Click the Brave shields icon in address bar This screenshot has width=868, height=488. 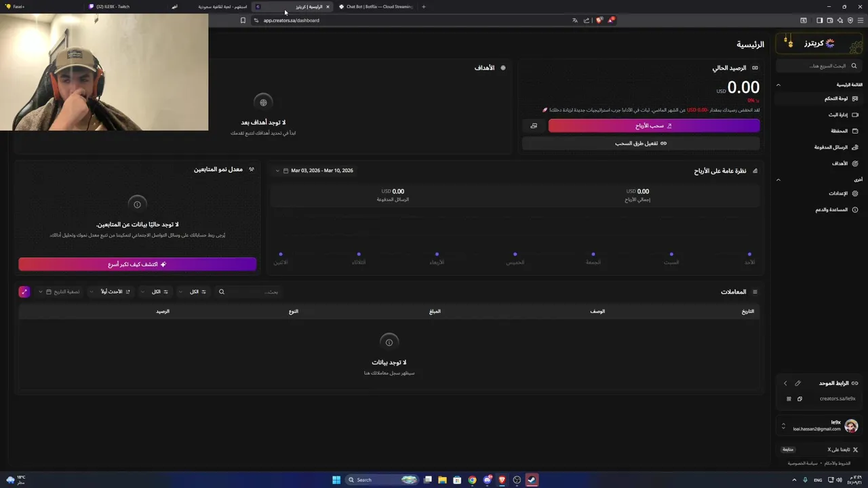[599, 20]
